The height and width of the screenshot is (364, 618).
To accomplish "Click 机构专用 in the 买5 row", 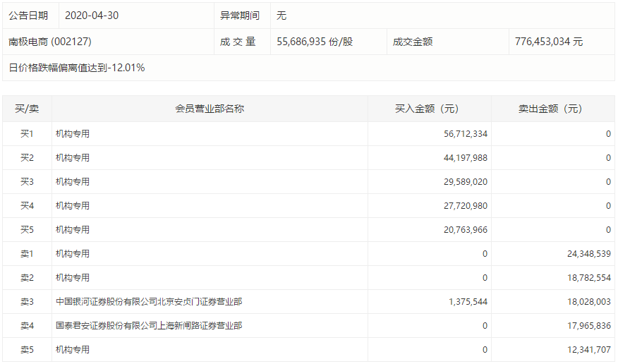I will click(73, 230).
